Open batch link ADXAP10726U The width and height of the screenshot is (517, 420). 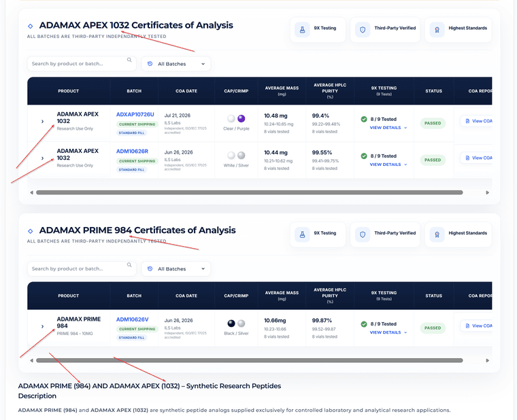tap(135, 115)
